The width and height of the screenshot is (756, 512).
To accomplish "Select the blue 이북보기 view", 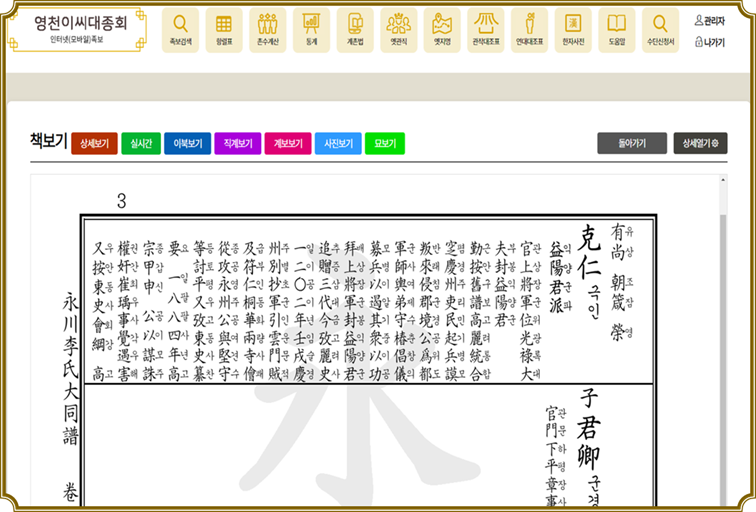I will [187, 144].
